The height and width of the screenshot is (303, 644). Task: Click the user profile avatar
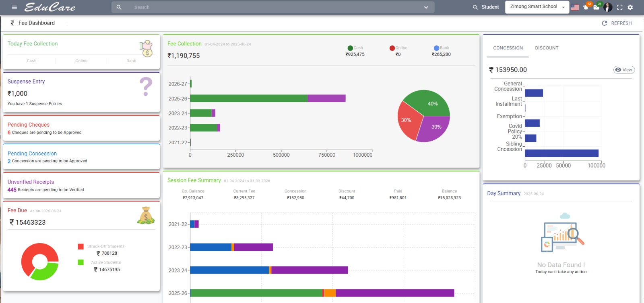[608, 7]
